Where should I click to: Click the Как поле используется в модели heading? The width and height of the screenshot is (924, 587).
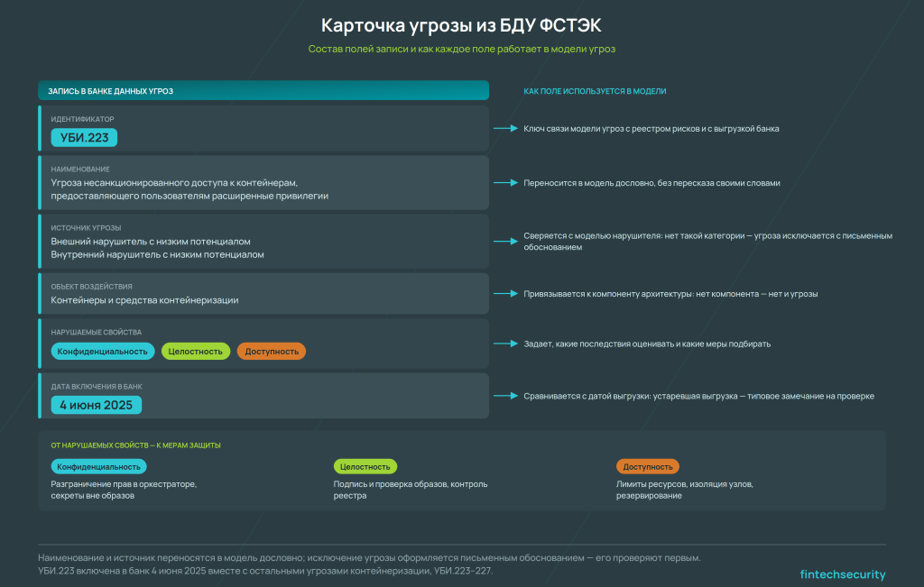tap(595, 91)
